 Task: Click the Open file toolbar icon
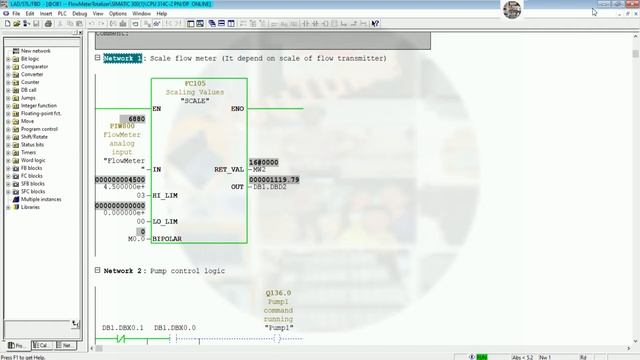(17, 24)
